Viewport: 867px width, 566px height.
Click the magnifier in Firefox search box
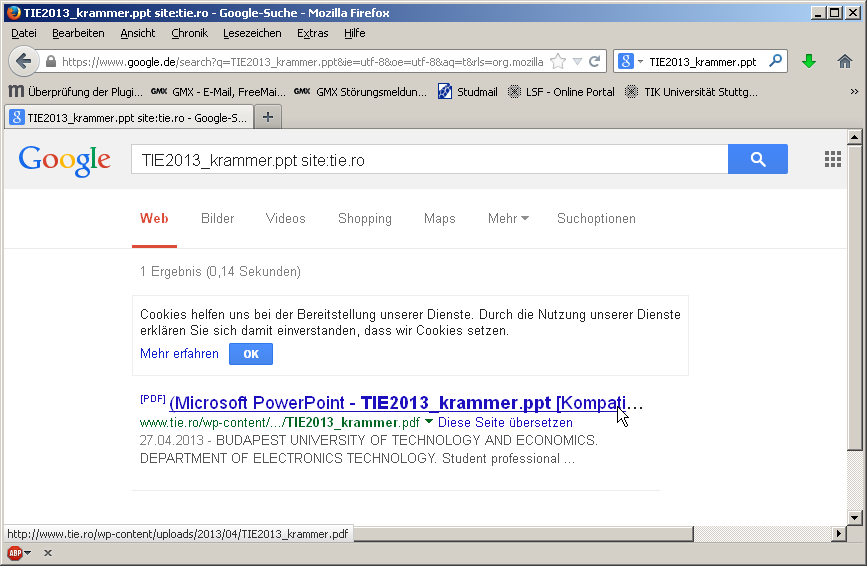point(776,61)
